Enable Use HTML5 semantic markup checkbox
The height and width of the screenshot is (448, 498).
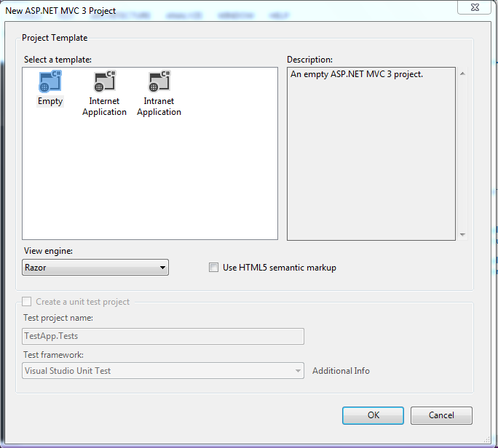[213, 268]
